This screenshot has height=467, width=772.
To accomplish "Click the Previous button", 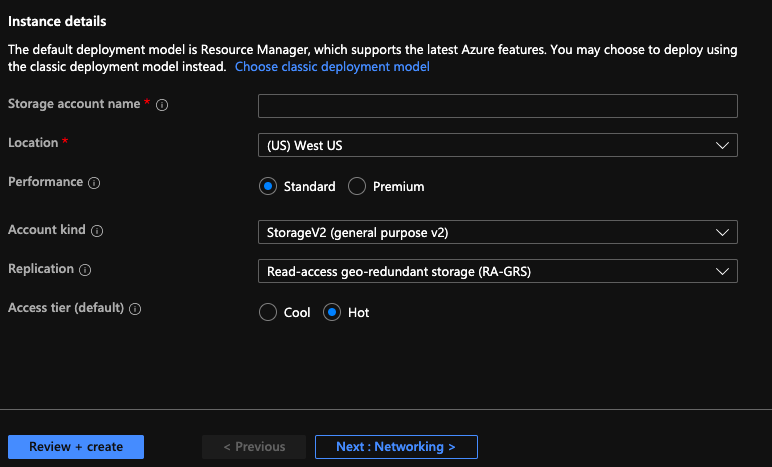I will [254, 447].
